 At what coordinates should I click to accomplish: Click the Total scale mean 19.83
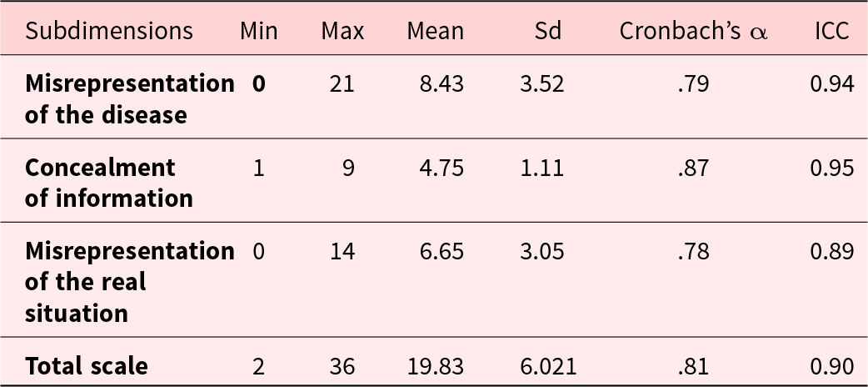(x=435, y=365)
